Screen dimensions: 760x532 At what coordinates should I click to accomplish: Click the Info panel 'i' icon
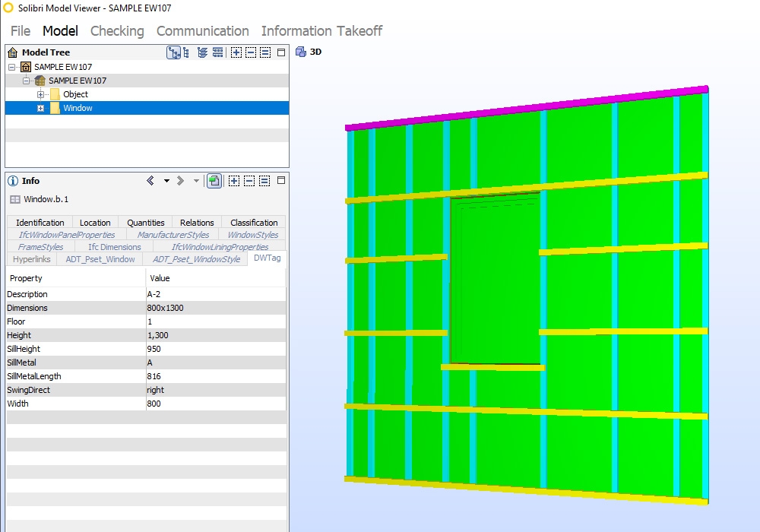point(13,181)
